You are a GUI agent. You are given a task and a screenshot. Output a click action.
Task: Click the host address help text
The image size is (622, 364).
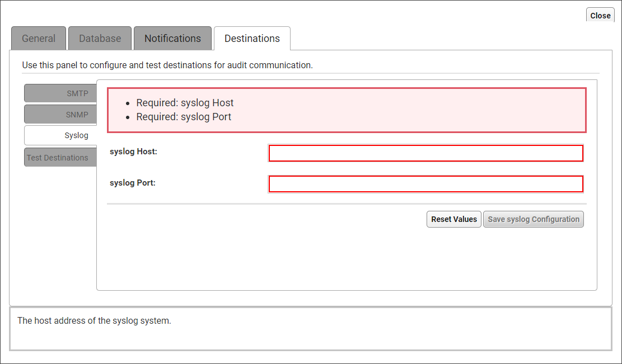[x=94, y=321]
